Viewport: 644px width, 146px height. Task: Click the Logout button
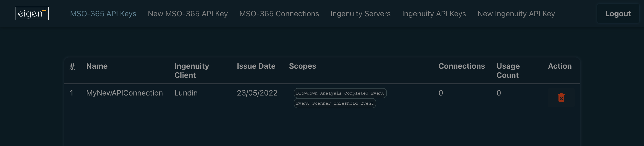[618, 14]
